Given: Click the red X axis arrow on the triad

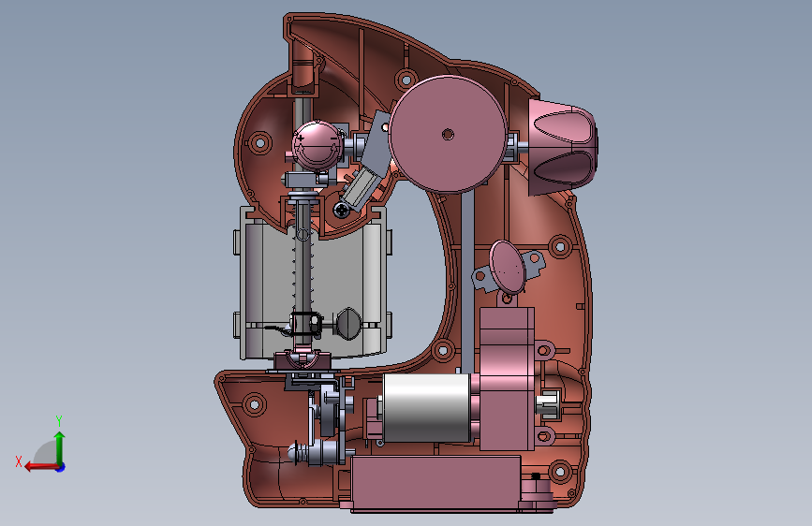Looking at the screenshot, I should click(40, 467).
